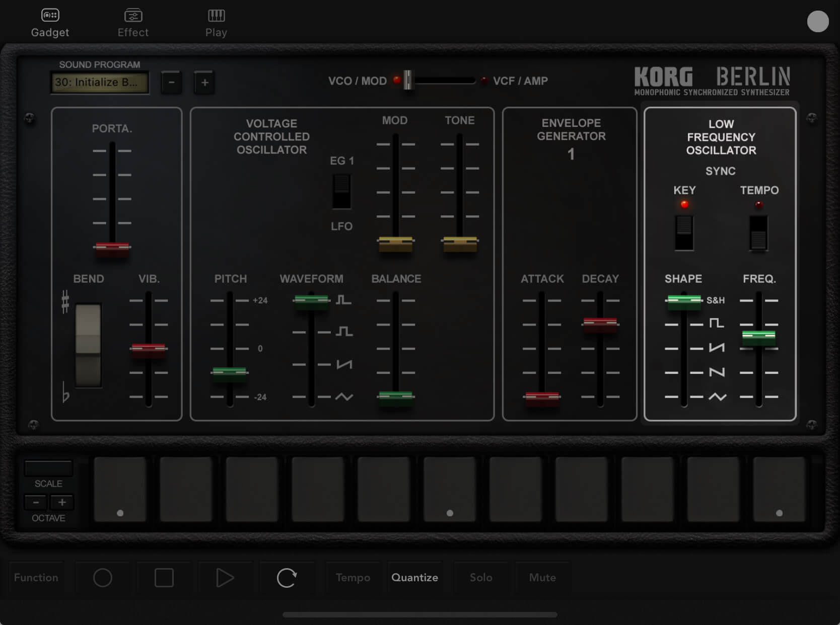
Task: Open the Gadget view icon
Action: (x=50, y=16)
